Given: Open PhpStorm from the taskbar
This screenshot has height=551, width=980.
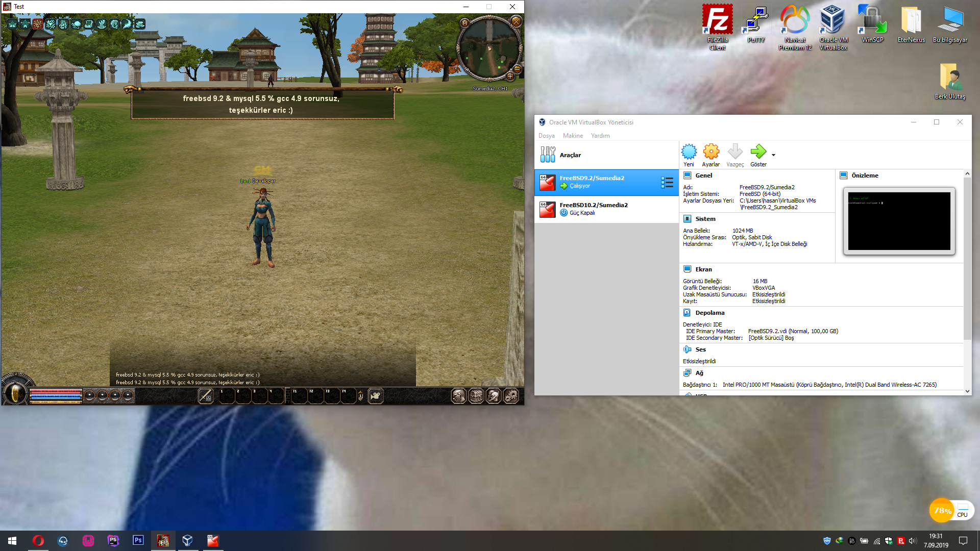Looking at the screenshot, I should click(x=113, y=541).
